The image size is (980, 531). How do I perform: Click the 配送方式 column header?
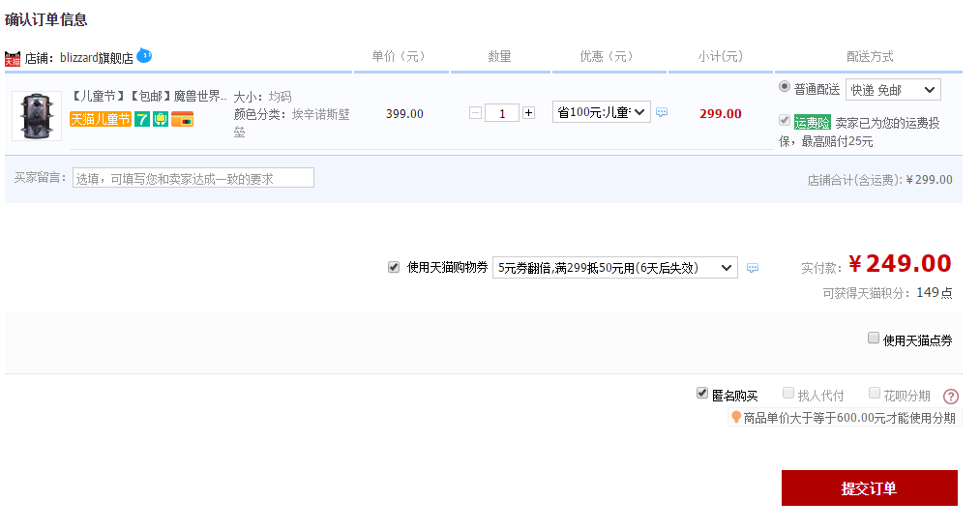click(870, 56)
